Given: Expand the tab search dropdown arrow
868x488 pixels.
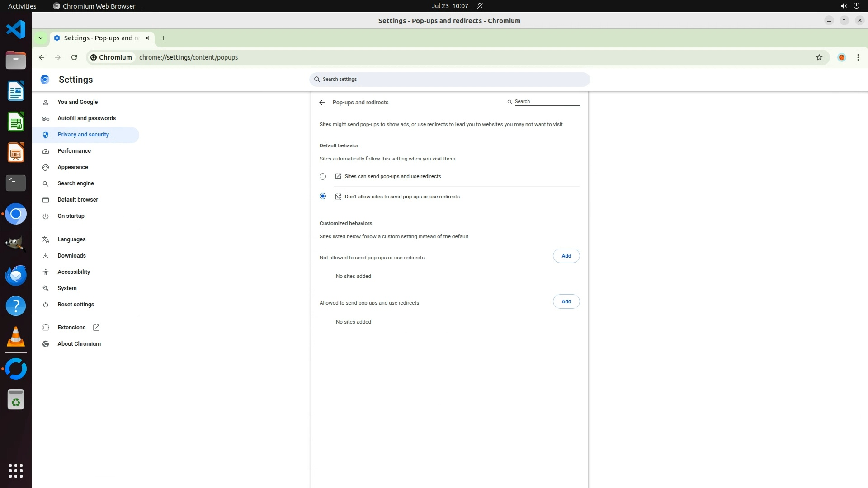Looking at the screenshot, I should tap(41, 38).
